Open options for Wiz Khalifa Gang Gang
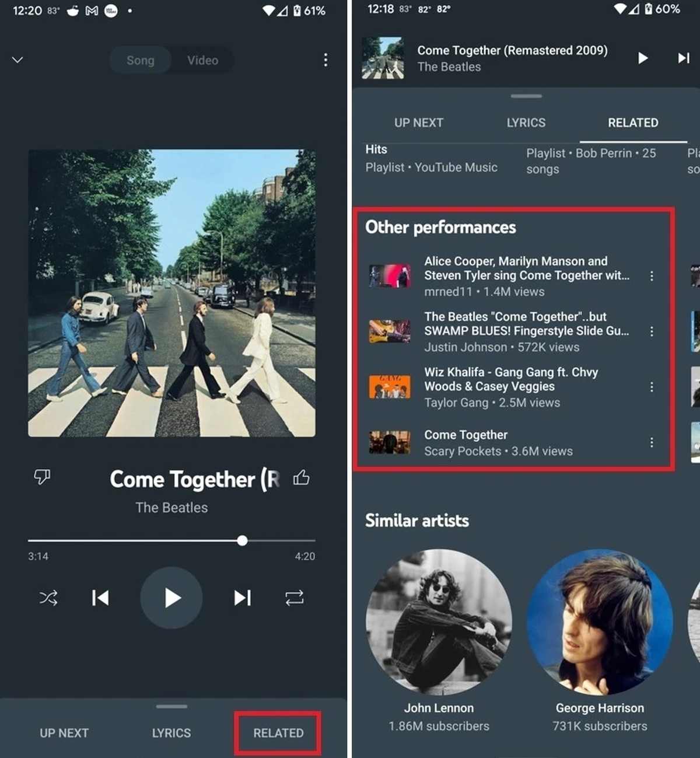 [652, 387]
